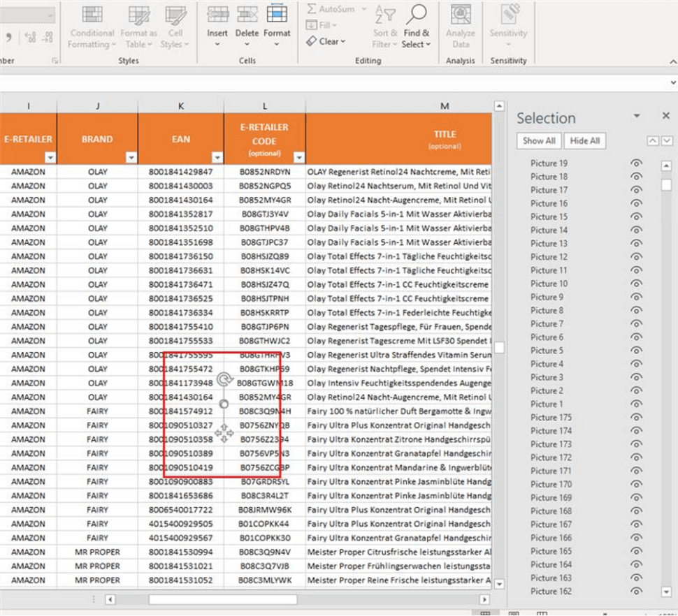Open the EAN column filter dropdown
This screenshot has height=616, width=678.
tap(217, 159)
